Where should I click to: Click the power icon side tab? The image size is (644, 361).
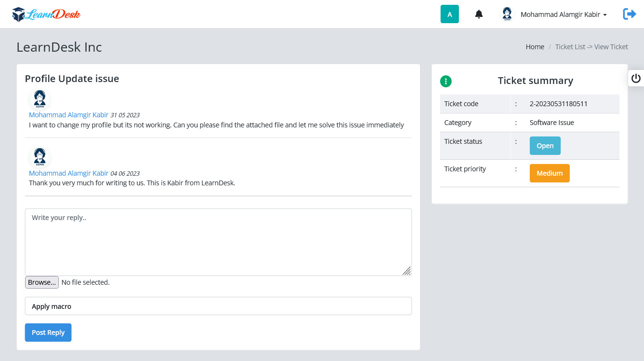click(x=636, y=78)
